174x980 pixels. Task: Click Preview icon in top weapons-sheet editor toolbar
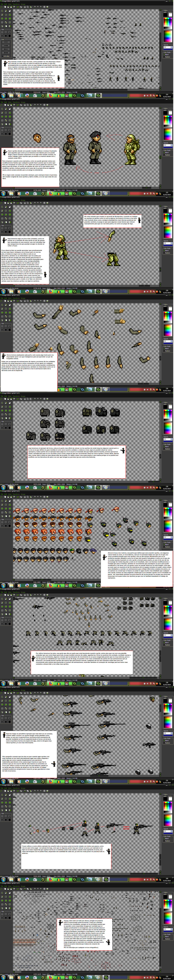[48, 7]
